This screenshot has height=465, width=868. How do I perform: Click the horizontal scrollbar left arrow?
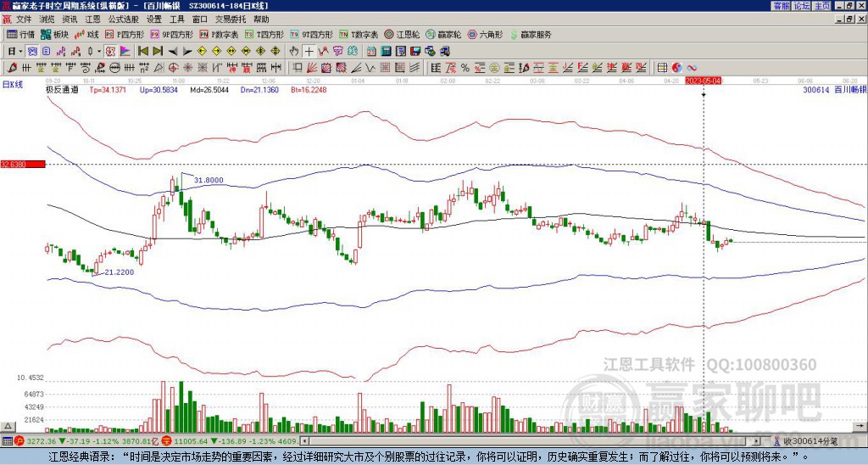pyautogui.click(x=304, y=441)
